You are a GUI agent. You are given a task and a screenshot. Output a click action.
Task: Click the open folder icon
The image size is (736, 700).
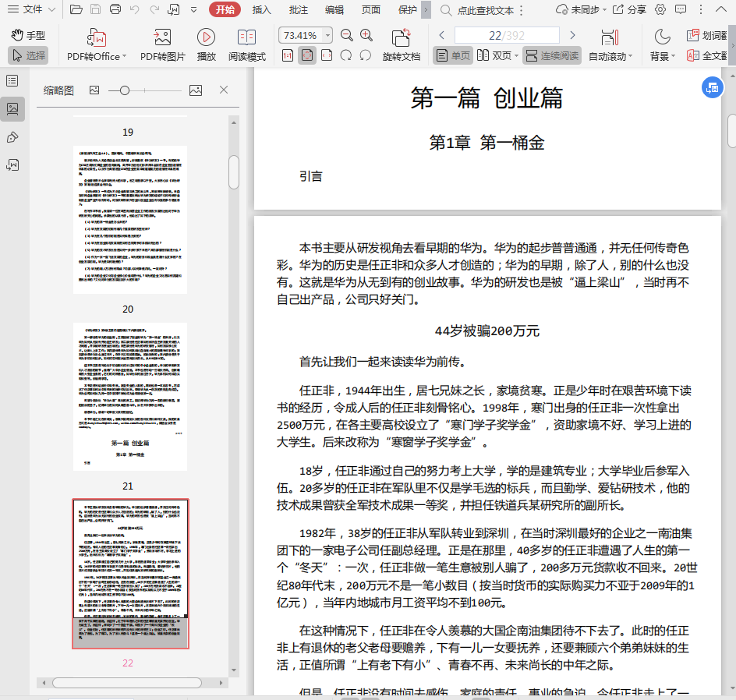point(76,9)
